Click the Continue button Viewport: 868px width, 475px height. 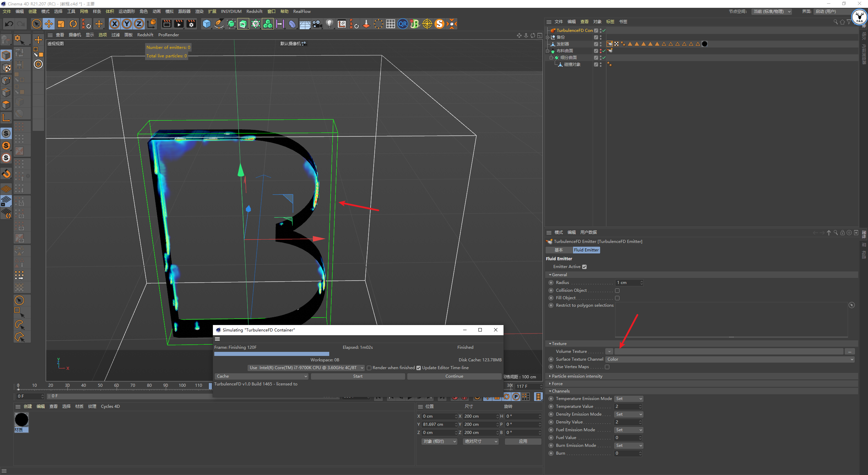coord(454,376)
